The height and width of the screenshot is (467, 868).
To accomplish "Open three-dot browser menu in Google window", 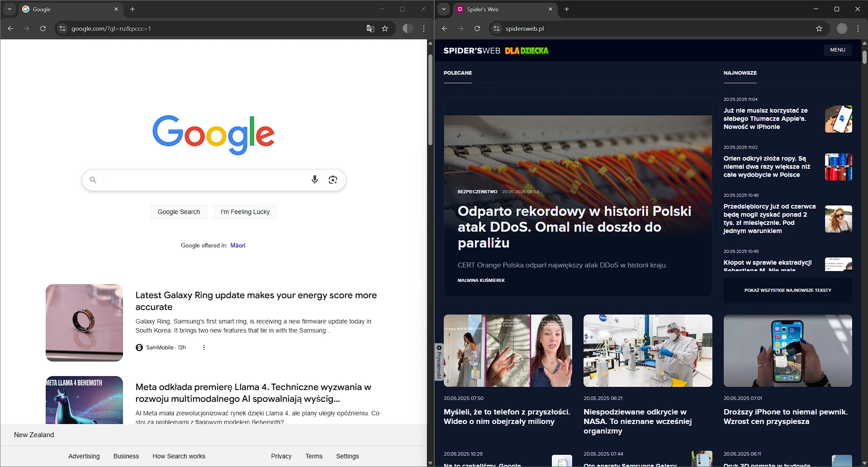I will (x=424, y=29).
